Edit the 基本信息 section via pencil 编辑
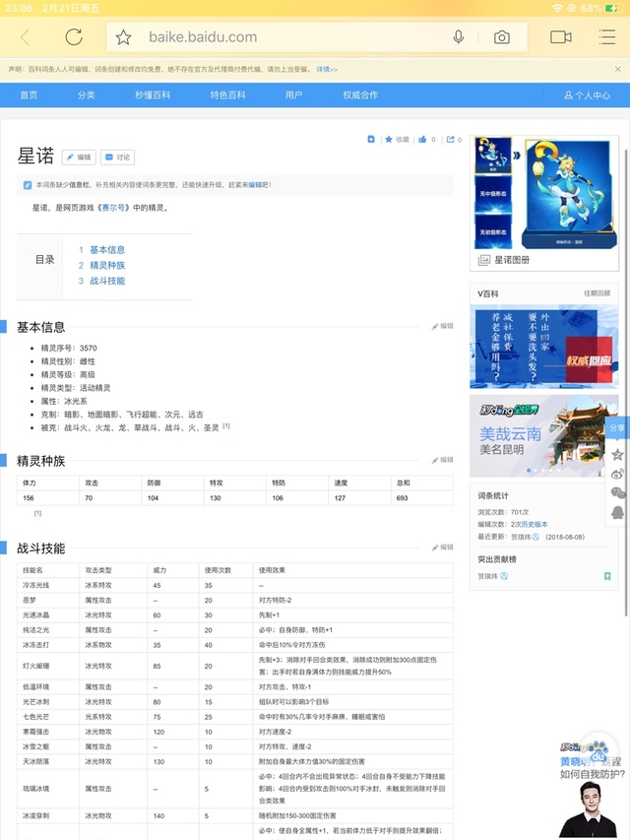 point(443,326)
